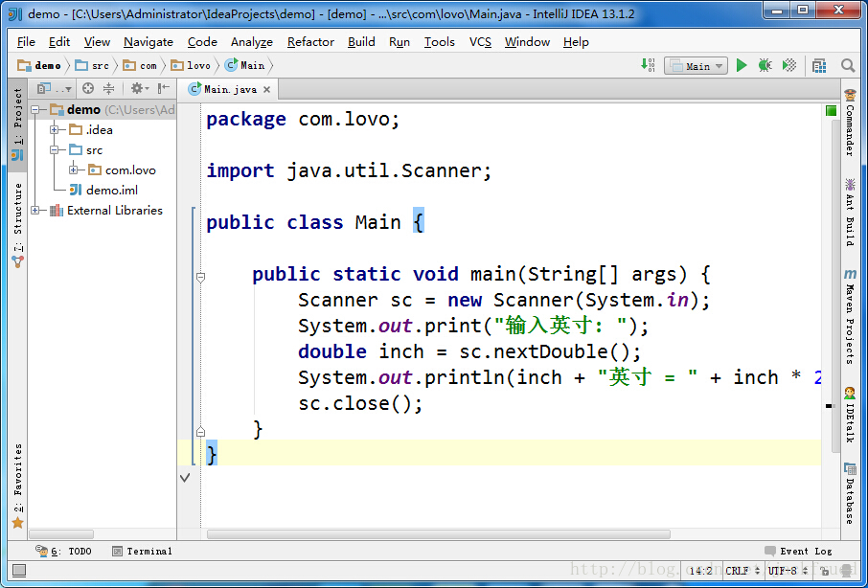Open the Terminal tool window
The width and height of the screenshot is (868, 588).
pyautogui.click(x=142, y=551)
